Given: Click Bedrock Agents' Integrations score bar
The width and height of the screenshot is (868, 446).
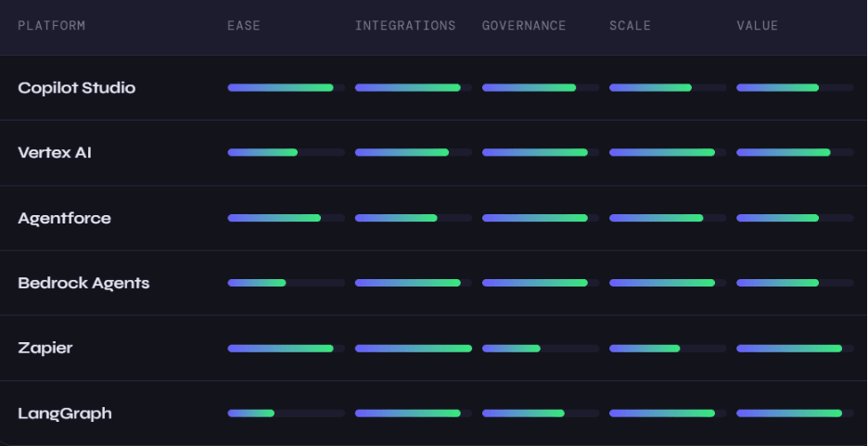Looking at the screenshot, I should point(414,283).
